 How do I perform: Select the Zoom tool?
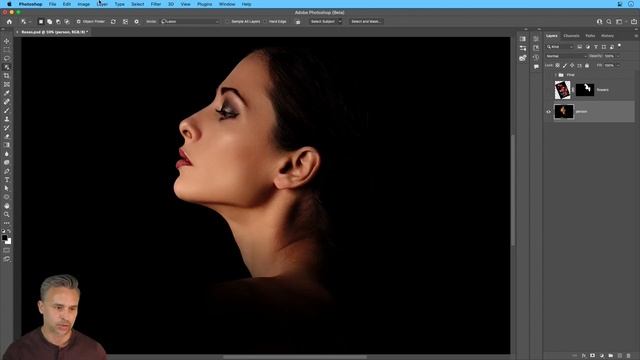pos(7,214)
